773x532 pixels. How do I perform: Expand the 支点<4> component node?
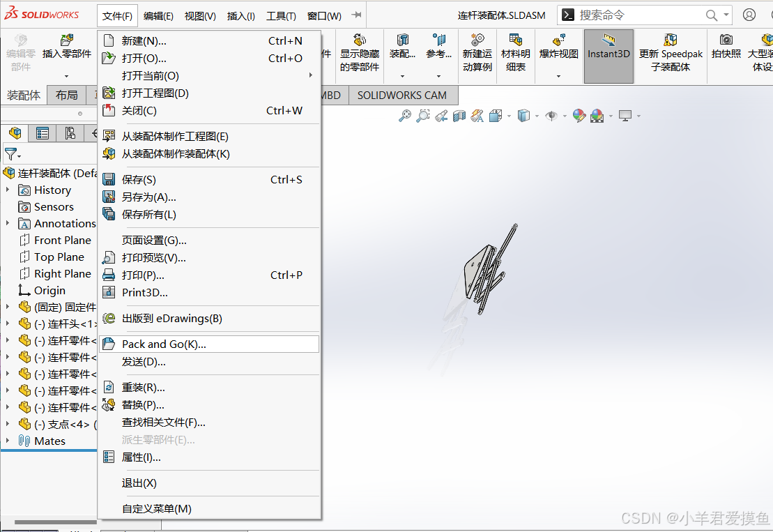pos(8,424)
